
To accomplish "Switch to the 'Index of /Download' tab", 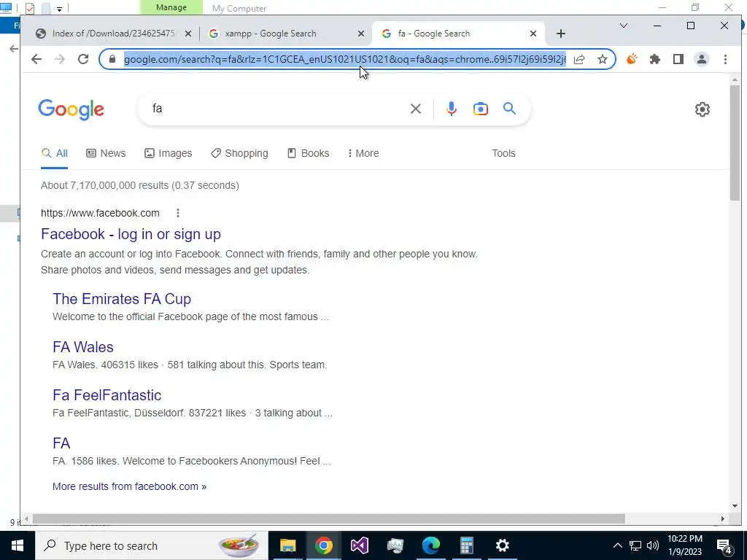I will tap(113, 34).
